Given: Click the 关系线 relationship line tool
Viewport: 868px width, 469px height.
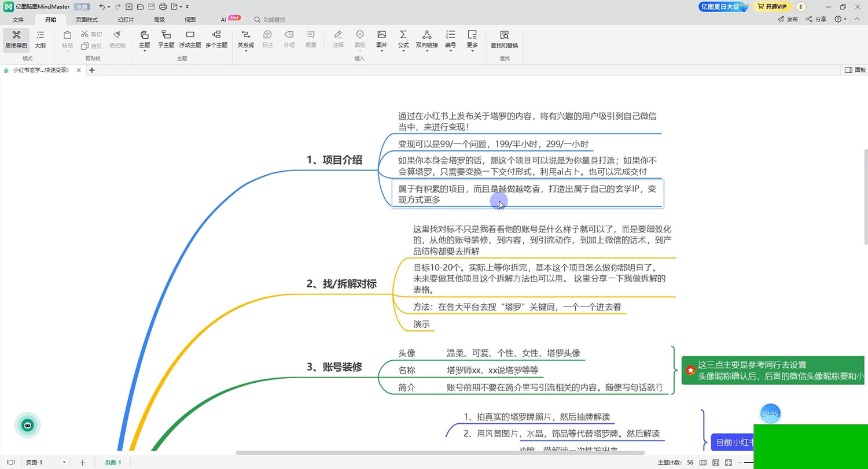Looking at the screenshot, I should coord(245,39).
